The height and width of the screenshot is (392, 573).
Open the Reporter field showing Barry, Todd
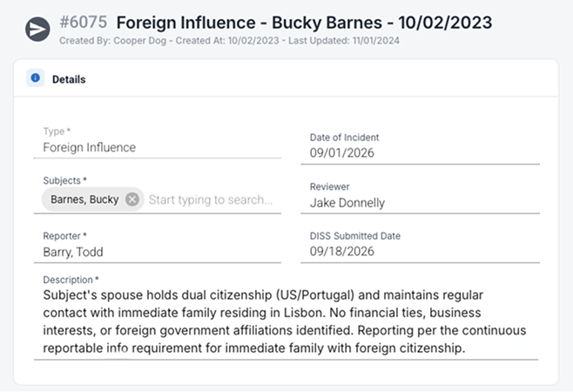coord(158,252)
